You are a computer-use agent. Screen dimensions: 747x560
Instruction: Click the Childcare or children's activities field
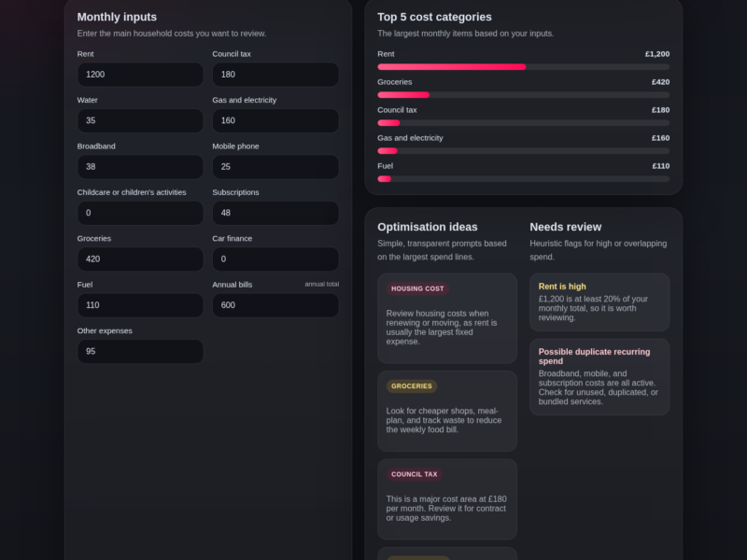point(141,213)
